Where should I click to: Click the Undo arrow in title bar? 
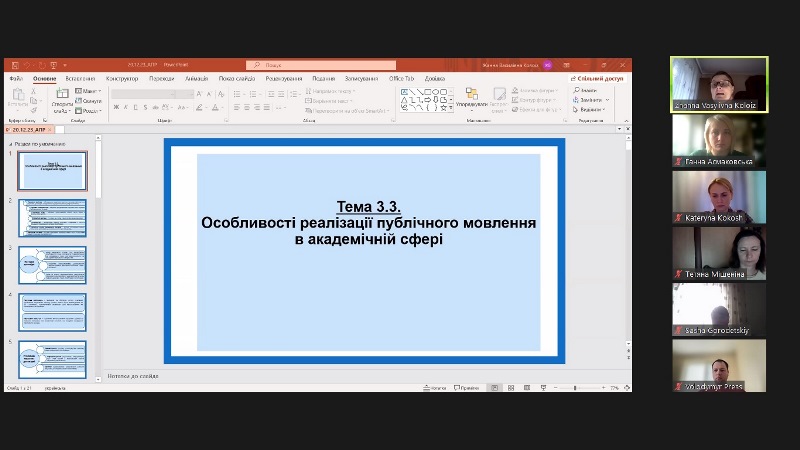click(x=27, y=65)
